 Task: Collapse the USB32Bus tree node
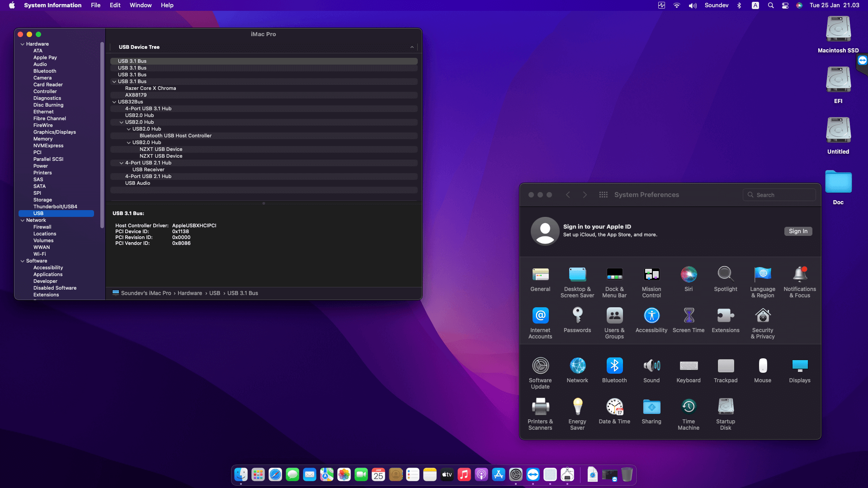point(114,102)
